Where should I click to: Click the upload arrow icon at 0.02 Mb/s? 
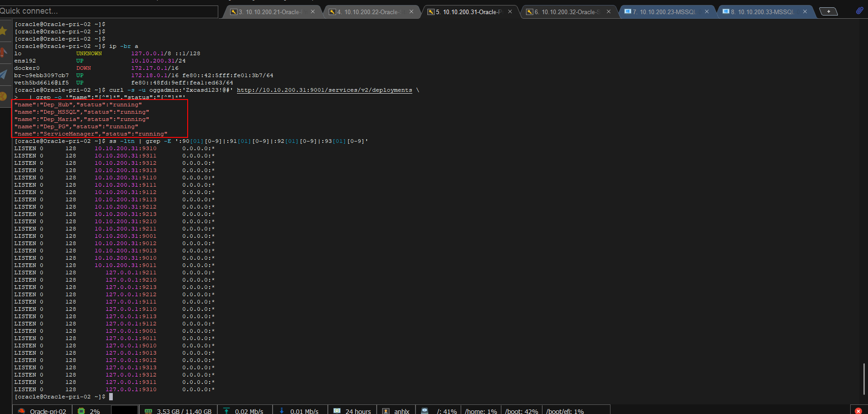[x=226, y=411]
